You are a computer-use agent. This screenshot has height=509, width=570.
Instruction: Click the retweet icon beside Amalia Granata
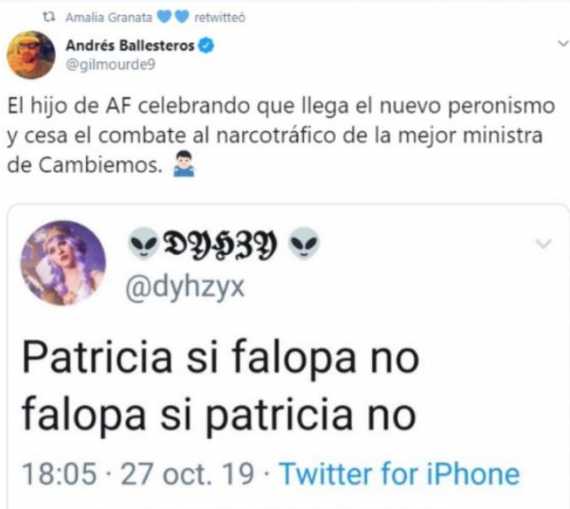click(x=49, y=17)
